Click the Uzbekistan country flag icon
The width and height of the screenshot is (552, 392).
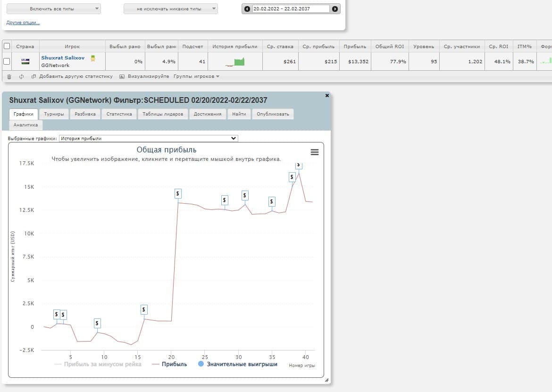tap(25, 61)
